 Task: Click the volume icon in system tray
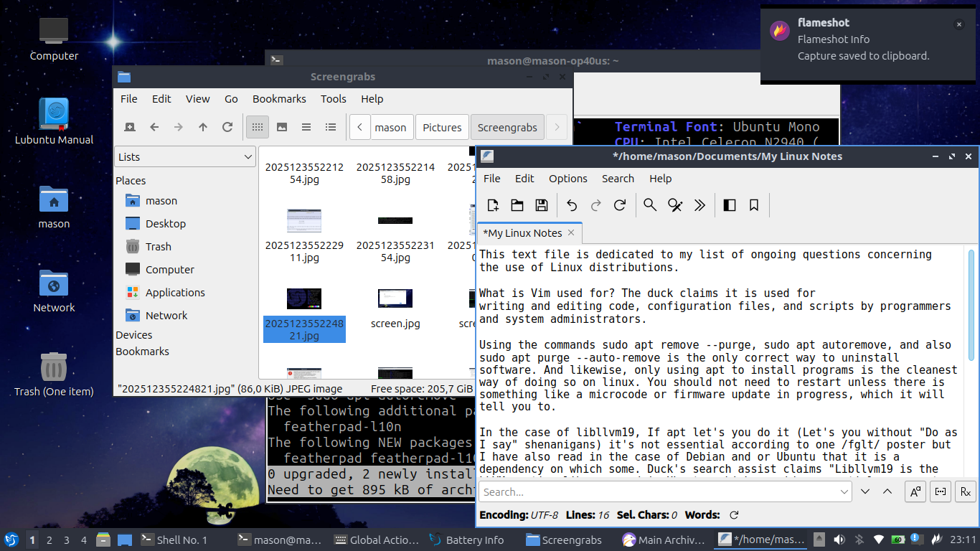click(x=839, y=540)
